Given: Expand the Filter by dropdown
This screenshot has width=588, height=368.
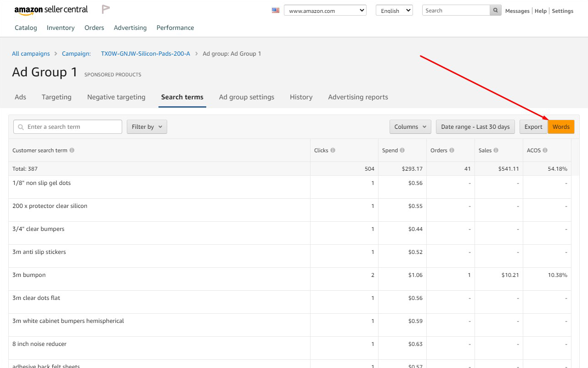Looking at the screenshot, I should click(147, 127).
